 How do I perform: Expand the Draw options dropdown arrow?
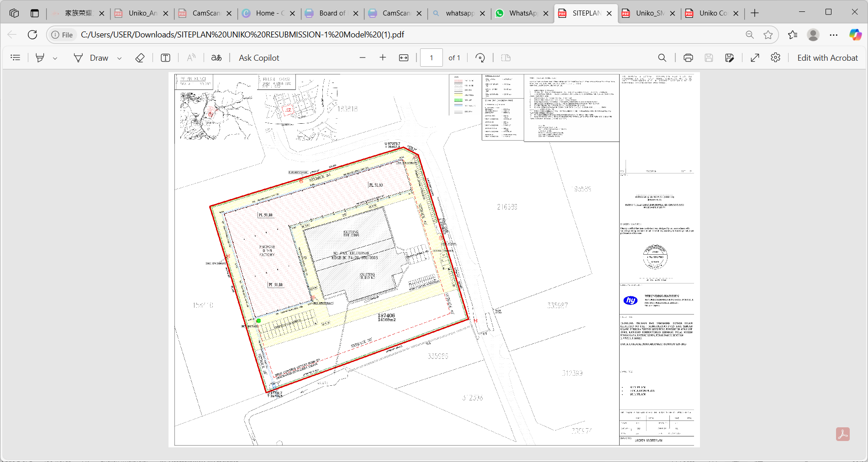click(x=120, y=58)
